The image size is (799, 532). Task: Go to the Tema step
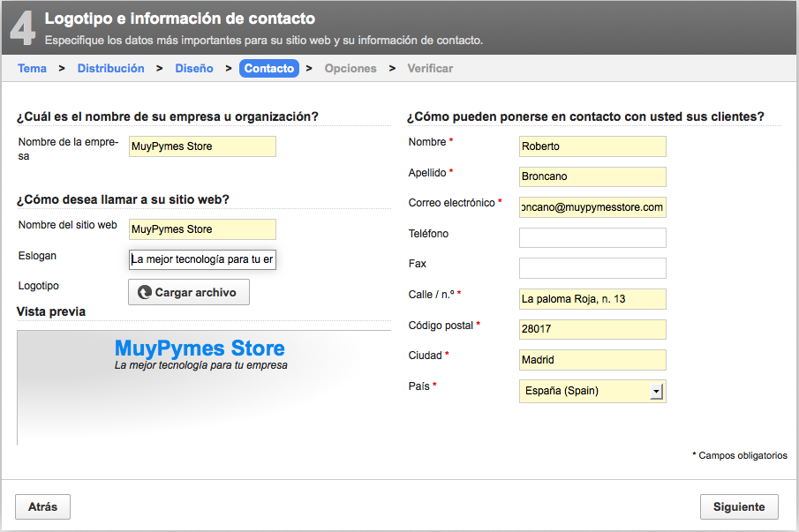(32, 68)
